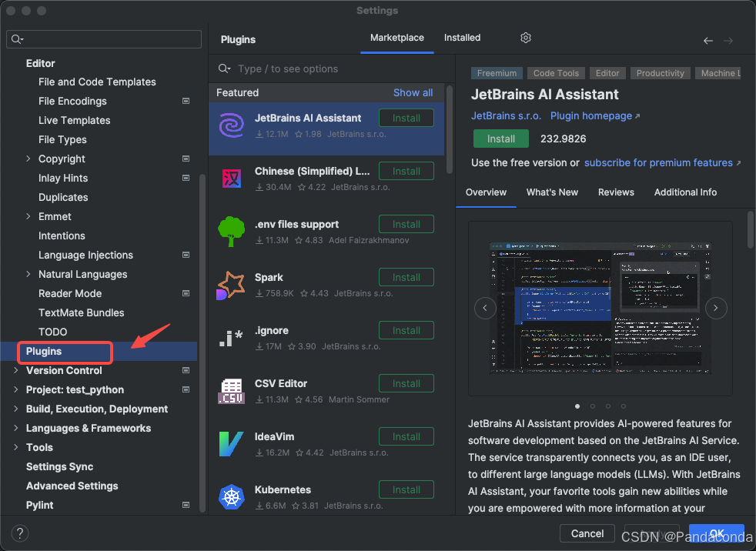Click project-level marker beside Language Injections
Screen dimensions: 756x551
pos(186,255)
